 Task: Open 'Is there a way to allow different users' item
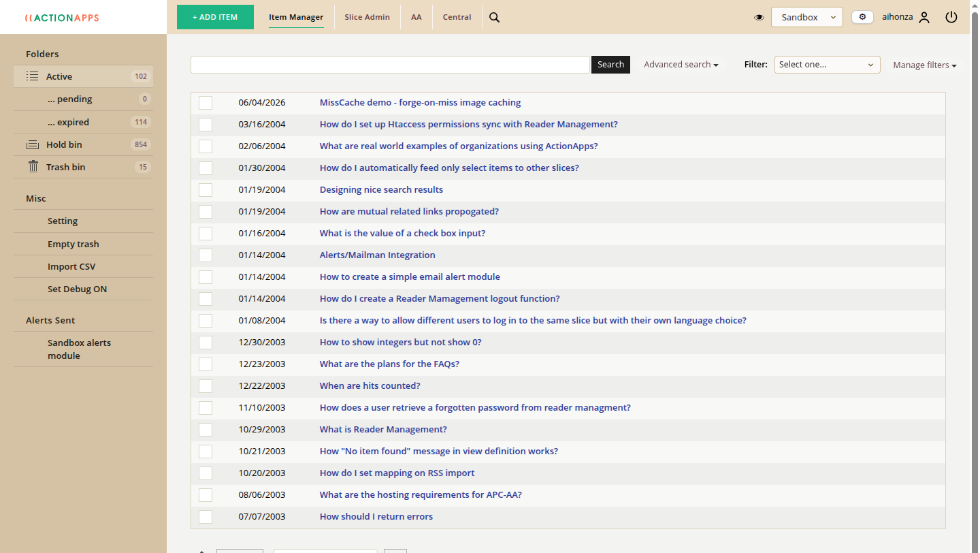tap(533, 321)
